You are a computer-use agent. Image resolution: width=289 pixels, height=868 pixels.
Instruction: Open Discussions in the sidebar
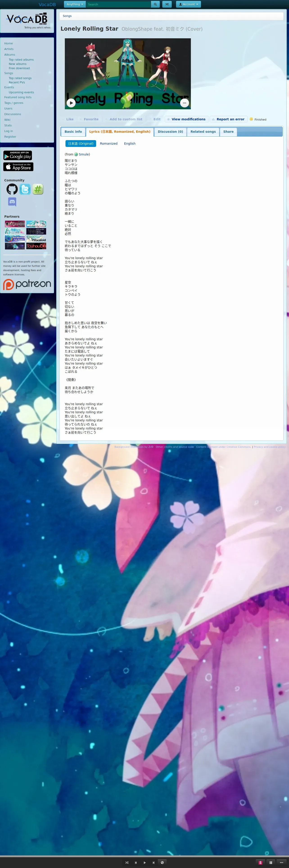tap(12, 114)
